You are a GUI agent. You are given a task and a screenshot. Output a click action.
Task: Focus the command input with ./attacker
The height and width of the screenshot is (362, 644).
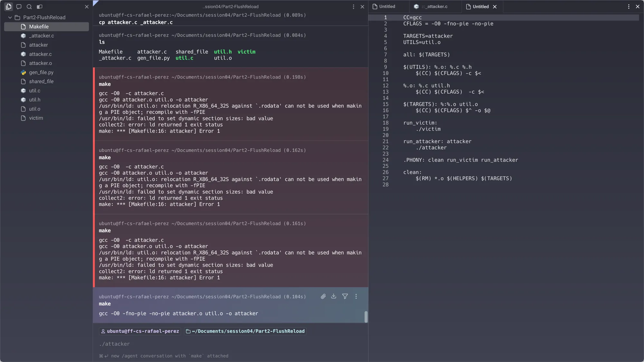230,344
